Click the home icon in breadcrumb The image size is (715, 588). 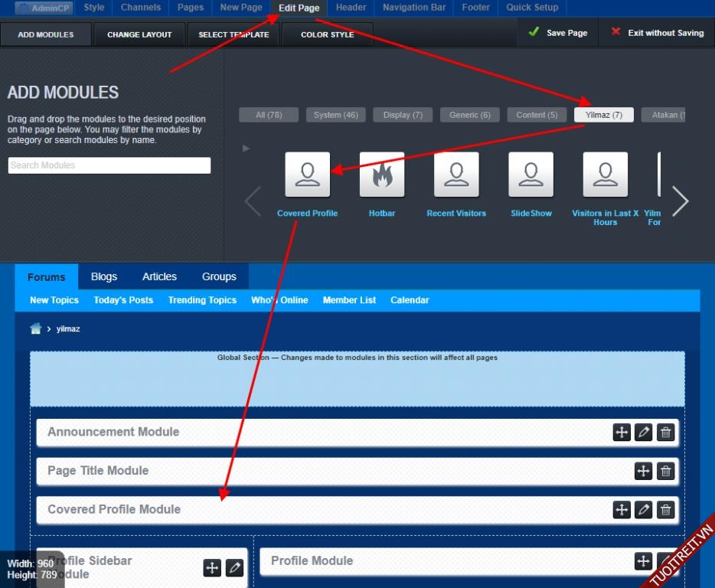(36, 328)
